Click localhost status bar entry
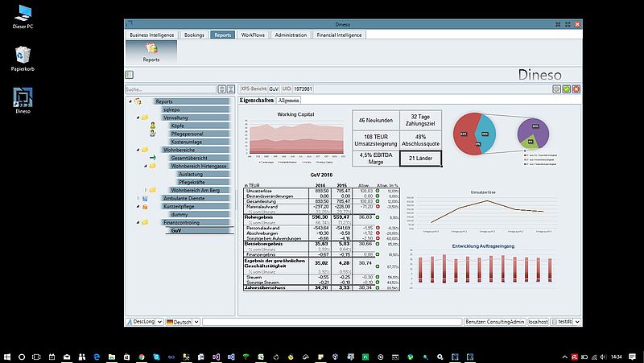The width and height of the screenshot is (644, 363). [x=538, y=322]
